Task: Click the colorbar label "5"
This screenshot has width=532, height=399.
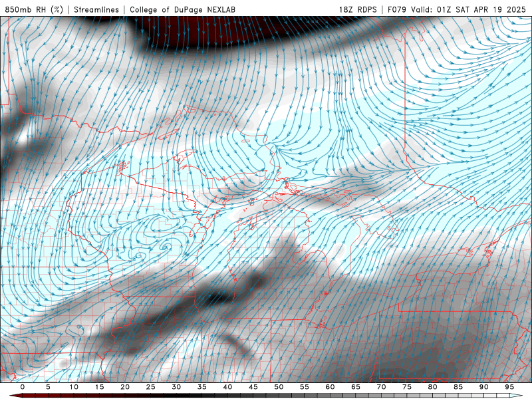Action: [x=48, y=387]
